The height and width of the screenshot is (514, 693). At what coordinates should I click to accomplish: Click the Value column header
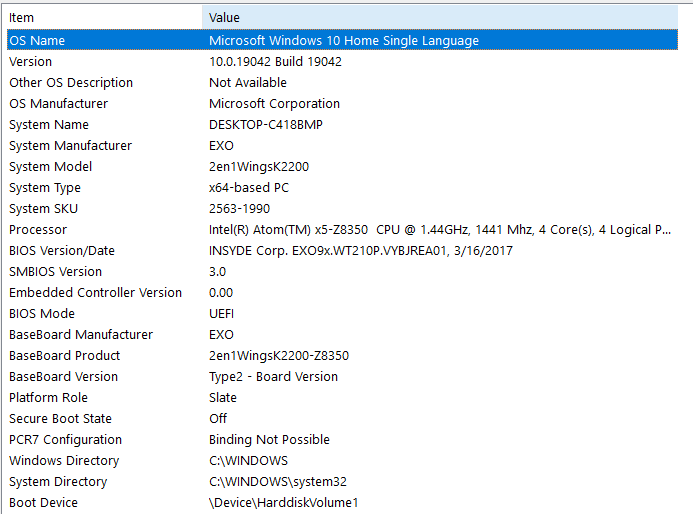click(440, 18)
